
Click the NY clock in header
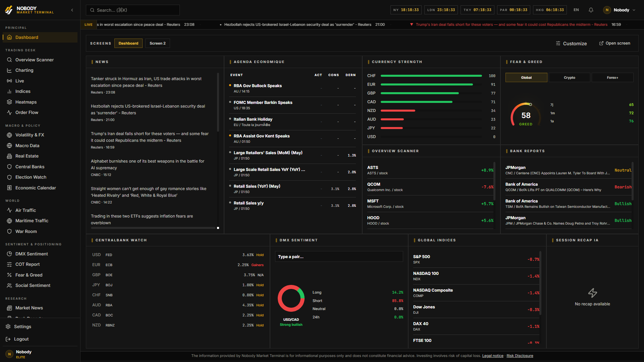[x=406, y=10]
